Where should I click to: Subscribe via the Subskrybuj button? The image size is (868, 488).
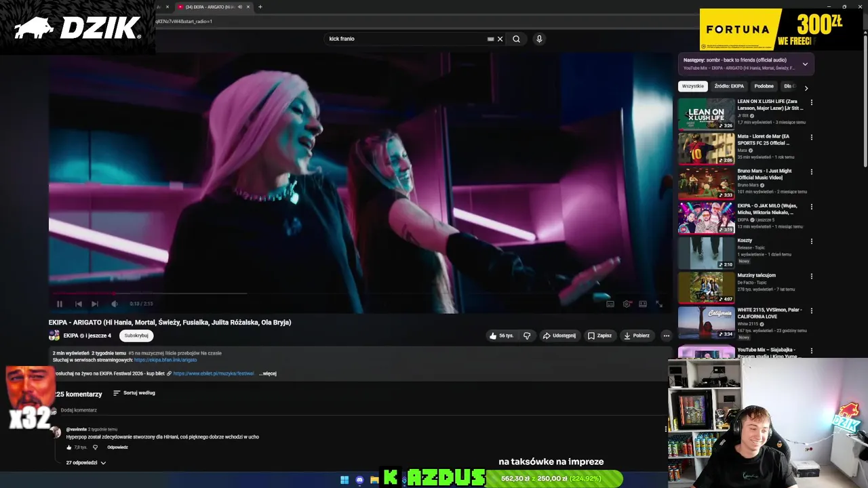point(136,335)
